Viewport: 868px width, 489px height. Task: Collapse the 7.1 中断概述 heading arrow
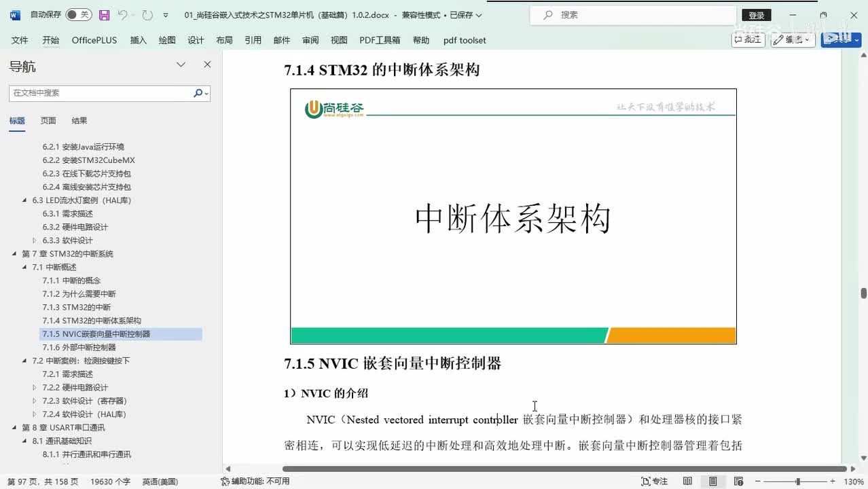pos(25,267)
